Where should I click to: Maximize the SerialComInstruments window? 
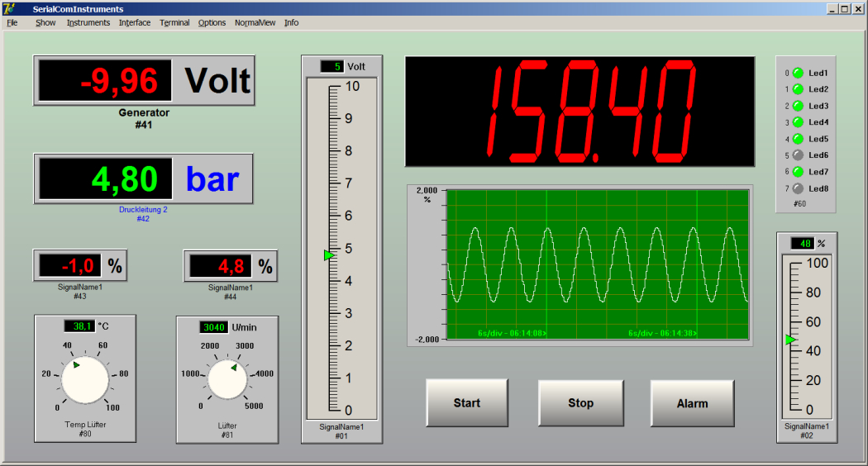pos(844,9)
